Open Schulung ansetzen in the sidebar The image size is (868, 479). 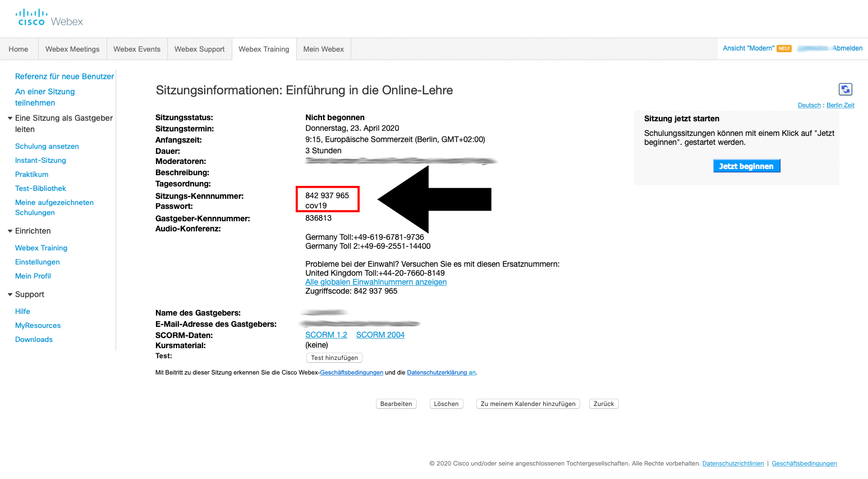point(47,147)
